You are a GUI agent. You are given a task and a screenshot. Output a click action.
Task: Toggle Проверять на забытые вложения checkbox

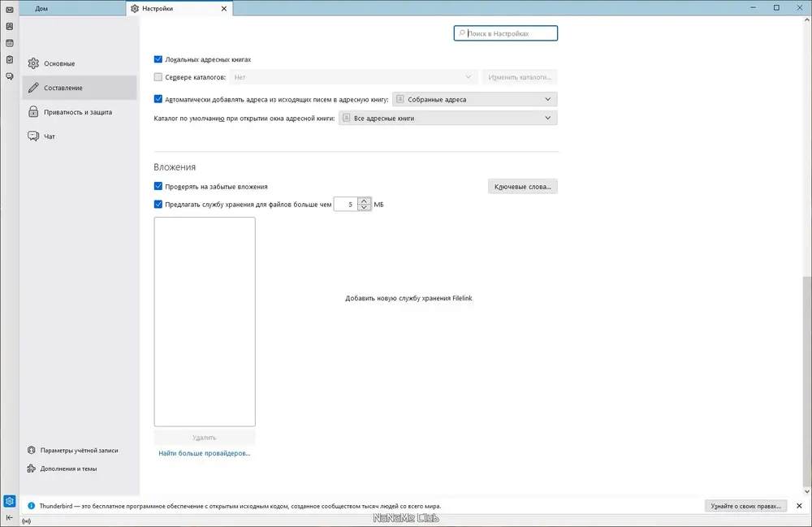[158, 186]
